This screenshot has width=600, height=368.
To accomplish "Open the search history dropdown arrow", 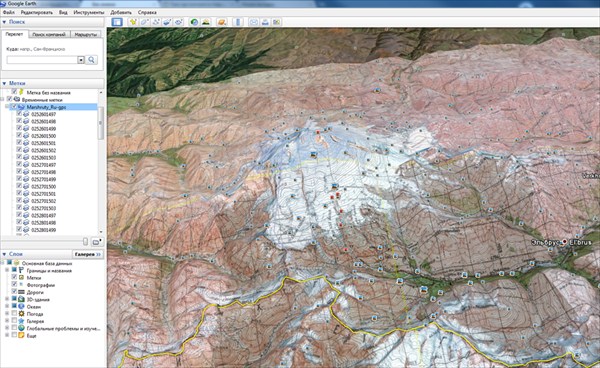I will tap(81, 60).
